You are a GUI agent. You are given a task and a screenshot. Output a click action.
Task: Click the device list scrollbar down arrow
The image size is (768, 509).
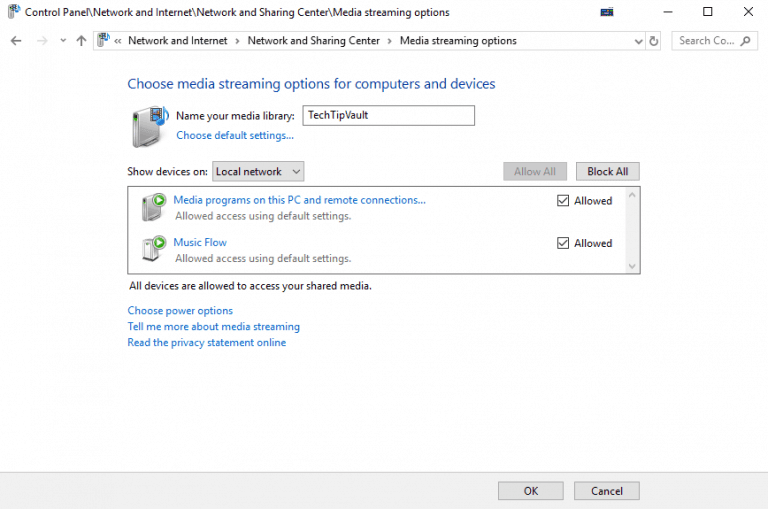point(631,266)
